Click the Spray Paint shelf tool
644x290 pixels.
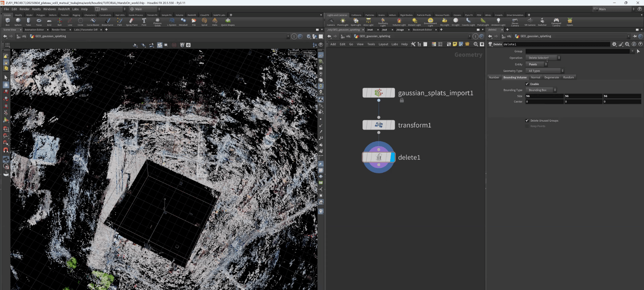tap(131, 21)
